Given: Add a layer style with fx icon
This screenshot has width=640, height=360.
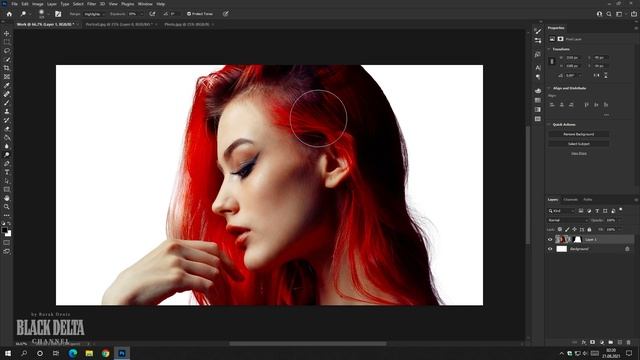Looking at the screenshot, I should pos(584,342).
